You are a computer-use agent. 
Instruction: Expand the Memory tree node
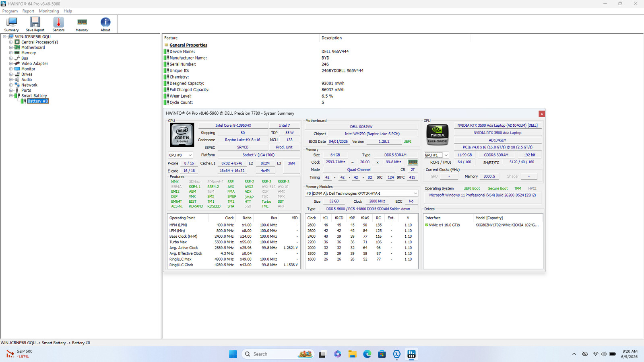11,53
